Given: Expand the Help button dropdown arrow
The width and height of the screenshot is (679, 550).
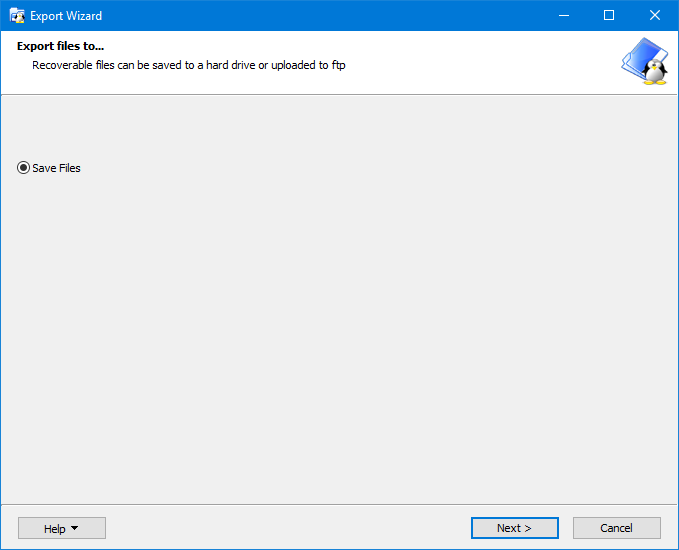Looking at the screenshot, I should coord(74,528).
